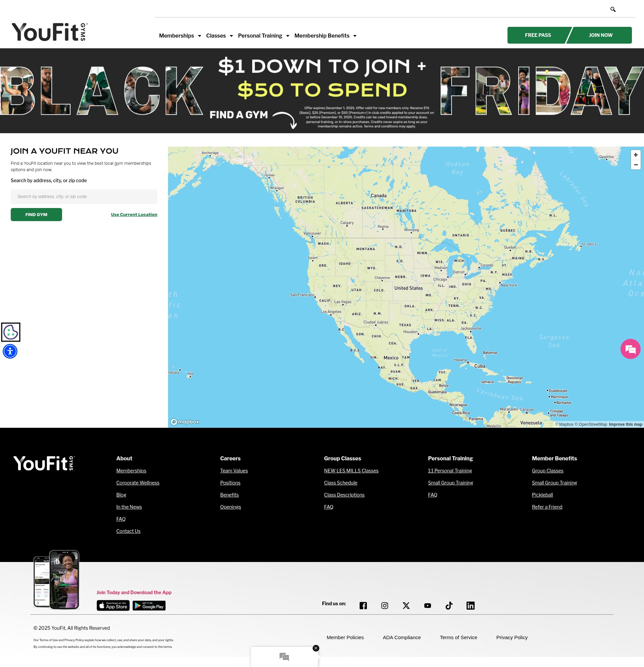
Task: Open Refer a Friend link
Action: point(547,507)
